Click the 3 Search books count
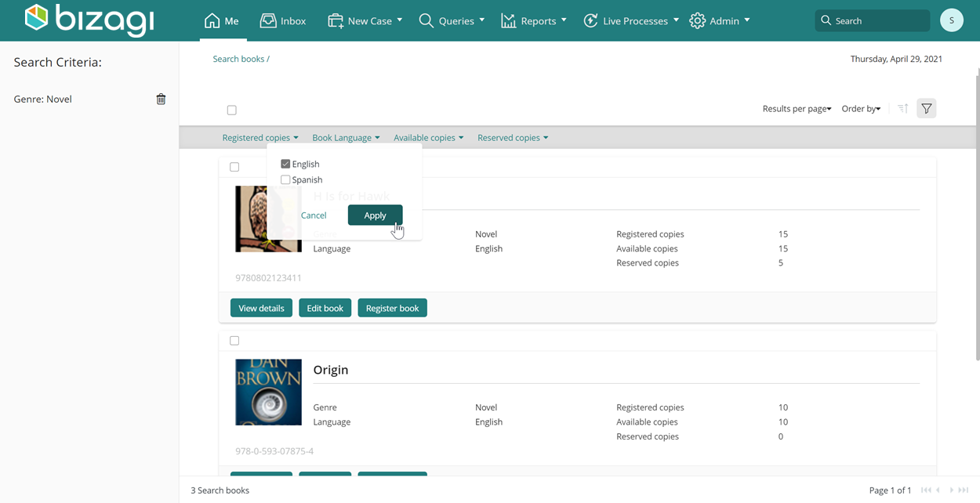Screen dimensions: 980x503 (220, 490)
